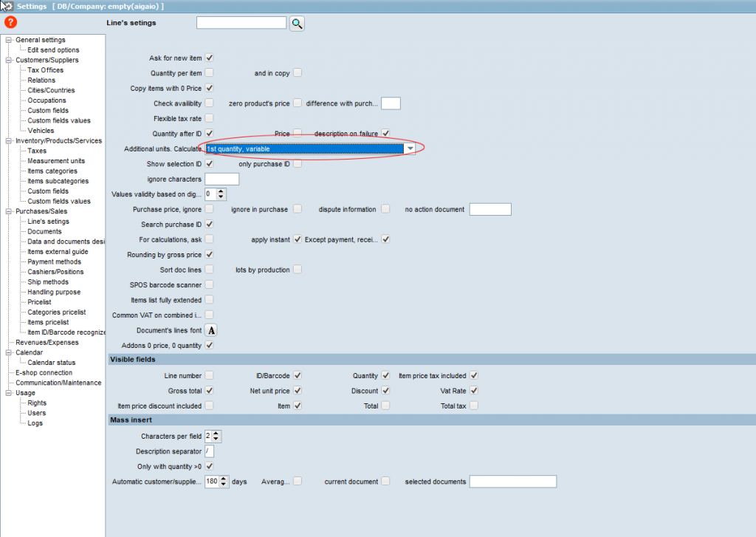Click the Line's settings search field
Viewport: 756px width, 537px height.
[x=241, y=23]
